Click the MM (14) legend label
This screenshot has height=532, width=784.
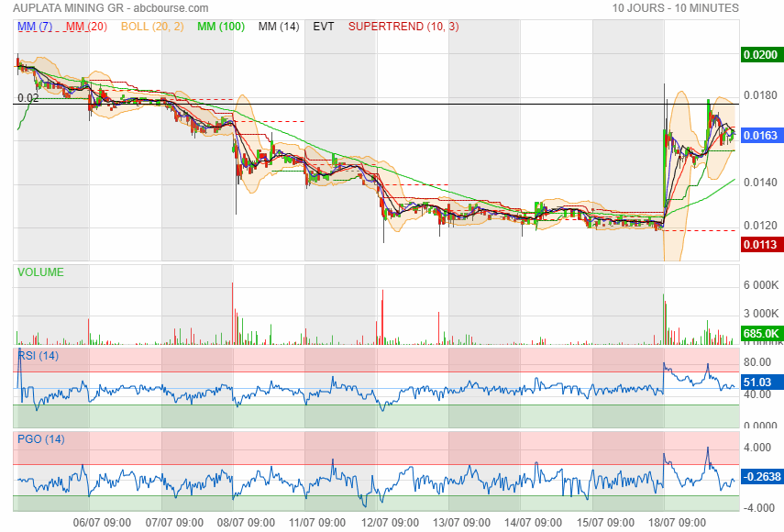click(279, 27)
